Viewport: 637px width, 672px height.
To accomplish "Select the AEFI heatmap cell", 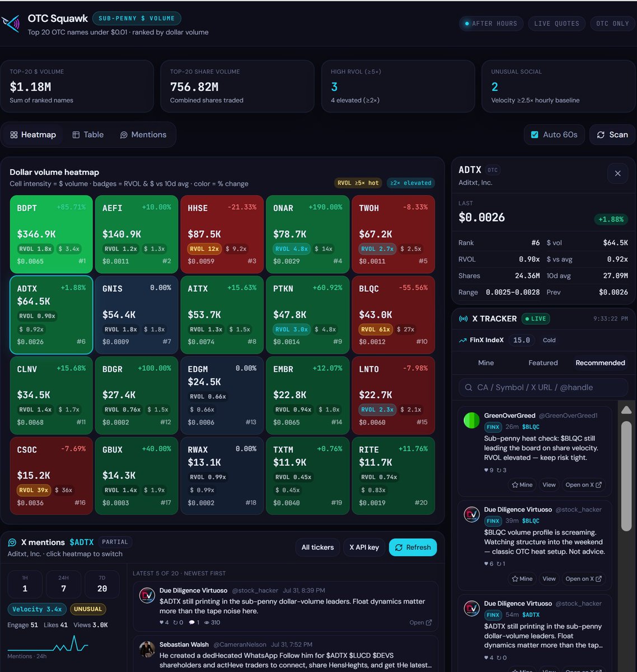I will tap(137, 234).
